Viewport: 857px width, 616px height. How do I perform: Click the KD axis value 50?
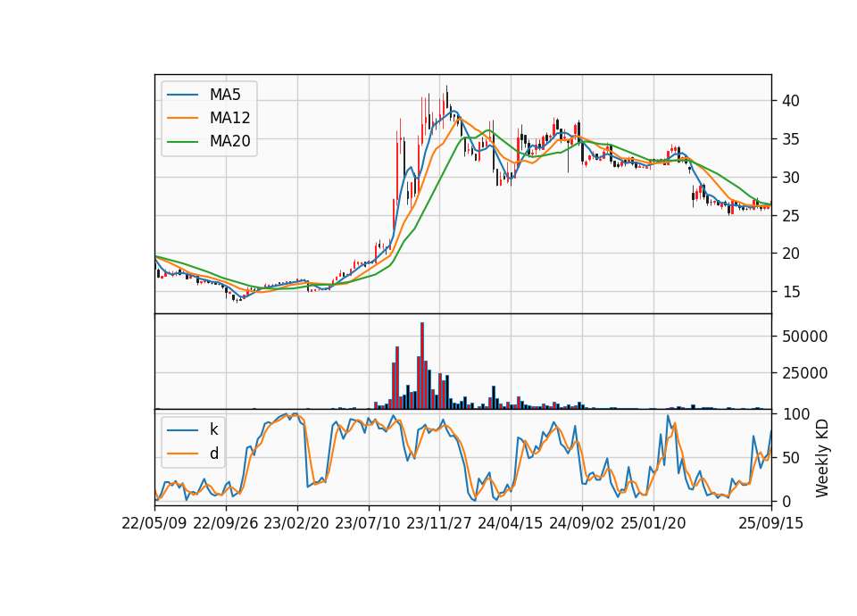click(790, 457)
